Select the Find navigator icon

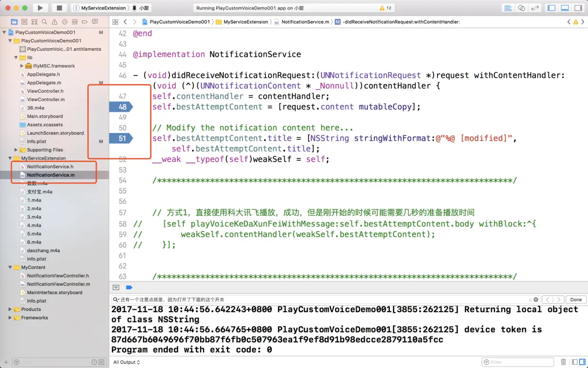point(44,22)
